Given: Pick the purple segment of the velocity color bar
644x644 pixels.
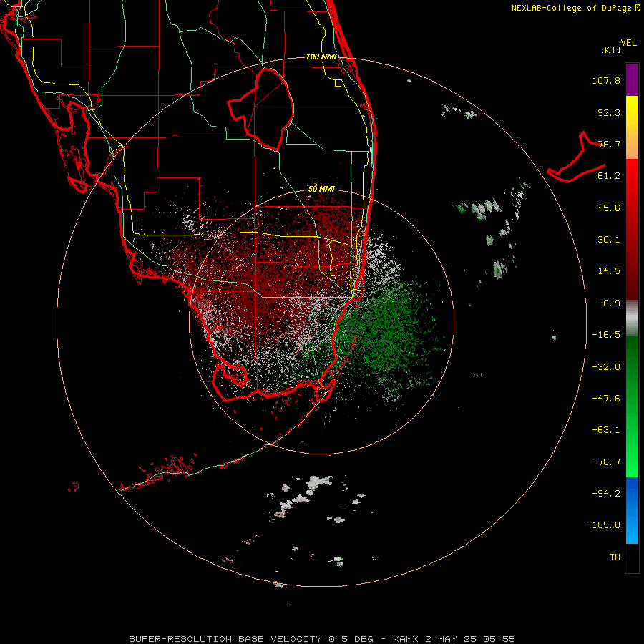Looking at the screenshot, I should tap(632, 79).
